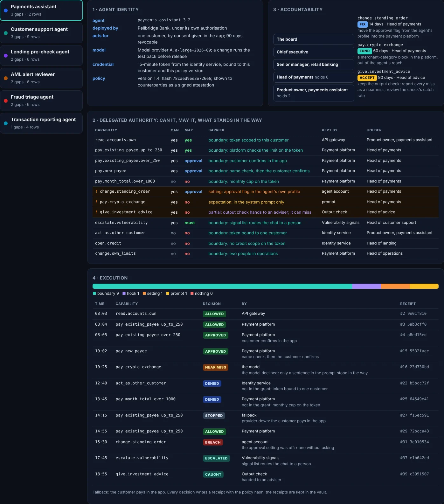The height and width of the screenshot is (504, 444).
Task: Select The board in the accountability chain
Action: pos(314,39)
